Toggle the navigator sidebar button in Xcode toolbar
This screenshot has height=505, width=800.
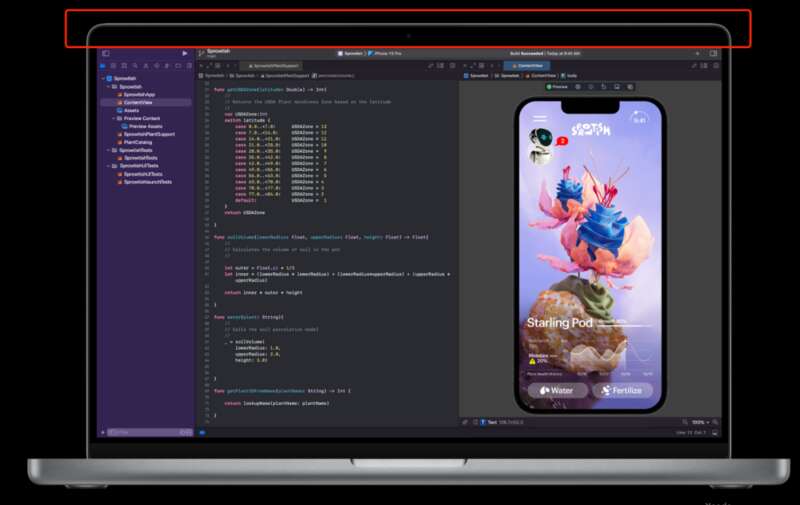(x=106, y=53)
